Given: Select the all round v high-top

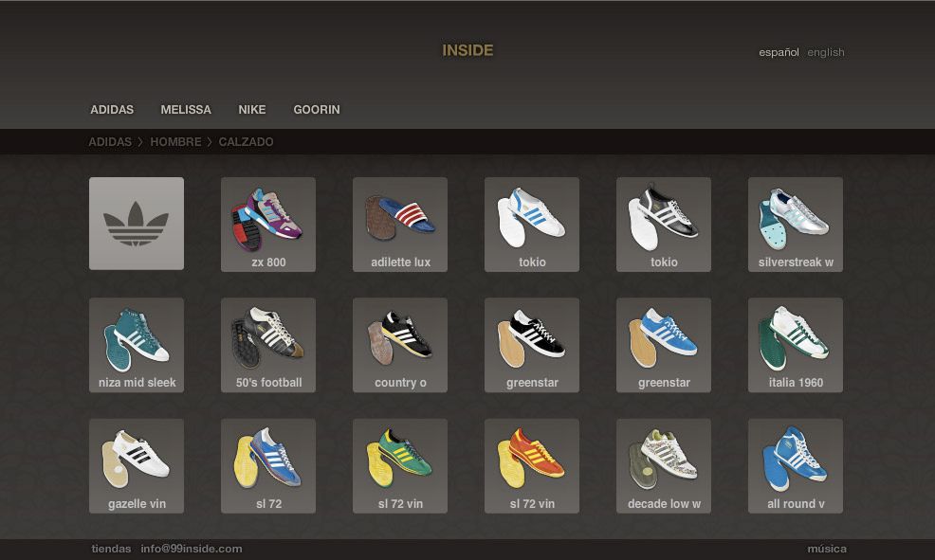Looking at the screenshot, I should point(796,466).
